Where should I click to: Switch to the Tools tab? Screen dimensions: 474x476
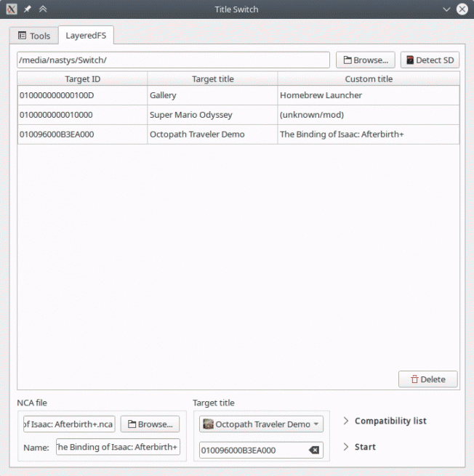[34, 36]
